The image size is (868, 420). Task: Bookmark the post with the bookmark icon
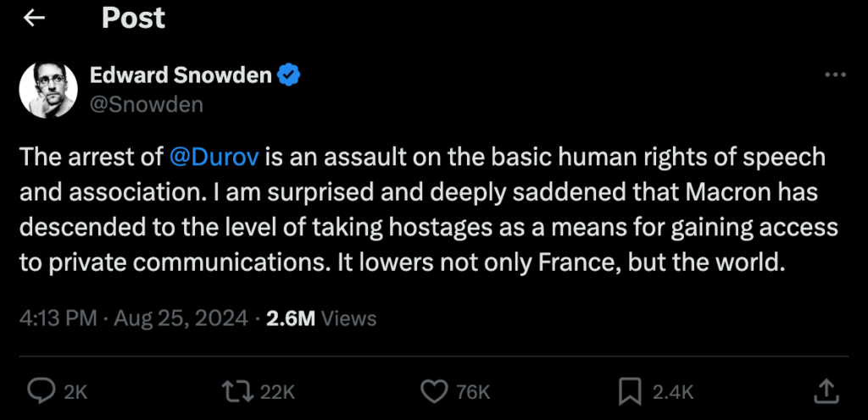tap(629, 390)
